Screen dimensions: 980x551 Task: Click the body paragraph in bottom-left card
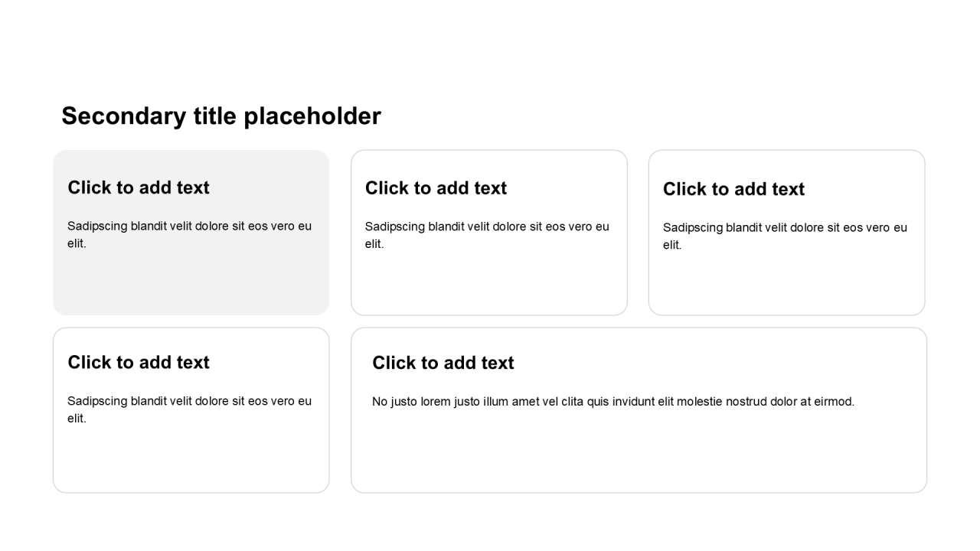click(189, 409)
